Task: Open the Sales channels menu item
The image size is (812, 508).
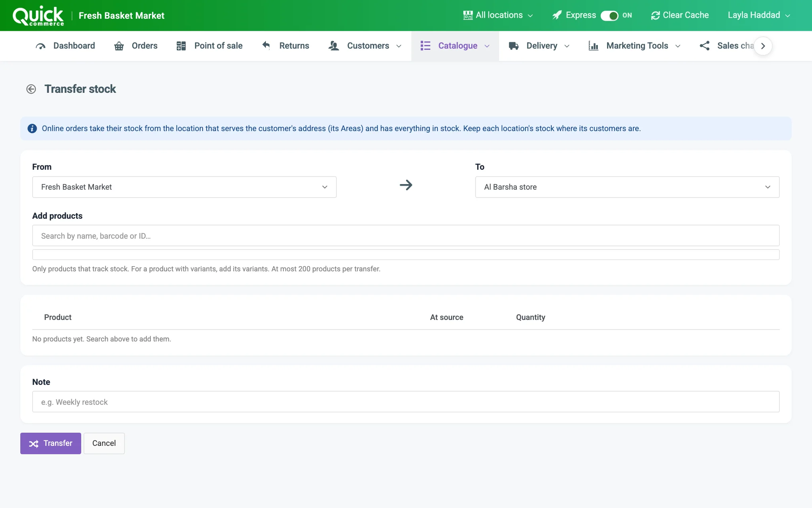Action: [727, 46]
